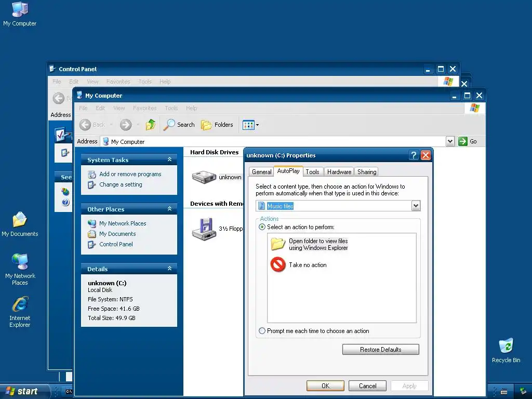Switch to the Sharing tab
The height and width of the screenshot is (399, 532).
366,171
